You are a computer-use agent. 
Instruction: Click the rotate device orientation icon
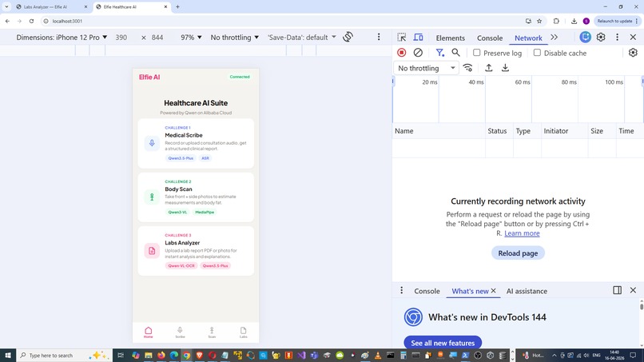(348, 37)
